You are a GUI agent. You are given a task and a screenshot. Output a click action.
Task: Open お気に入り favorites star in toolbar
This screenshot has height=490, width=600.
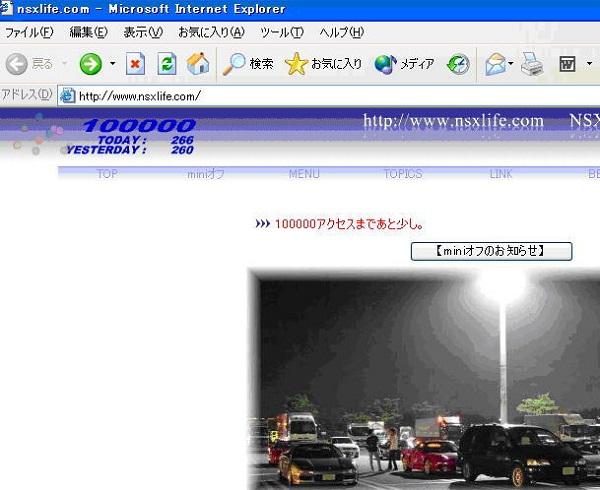323,64
